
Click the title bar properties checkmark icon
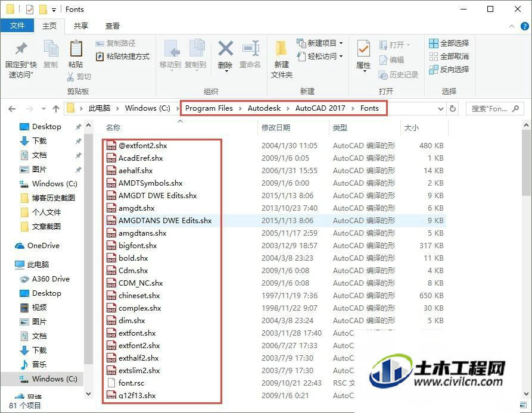tap(30, 9)
